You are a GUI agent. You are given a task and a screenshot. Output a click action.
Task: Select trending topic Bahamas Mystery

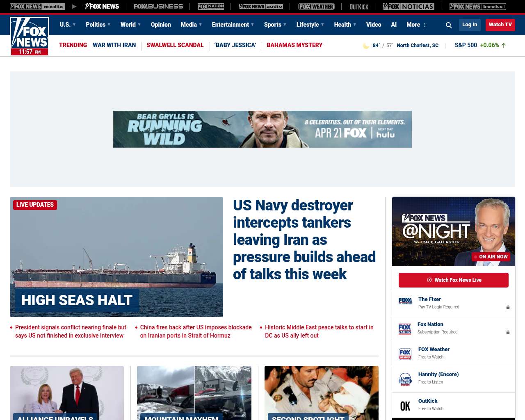coord(294,45)
